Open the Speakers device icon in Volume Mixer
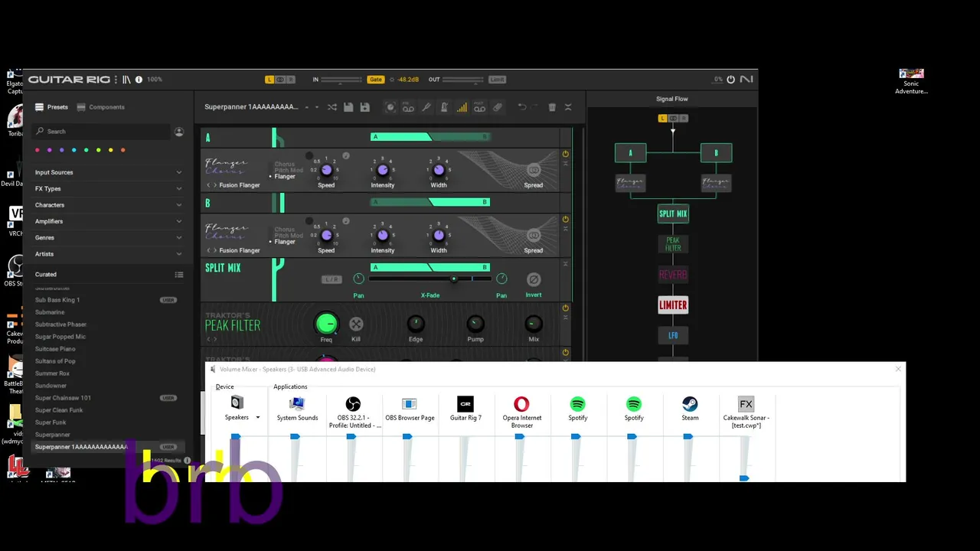The width and height of the screenshot is (980, 551). (237, 403)
